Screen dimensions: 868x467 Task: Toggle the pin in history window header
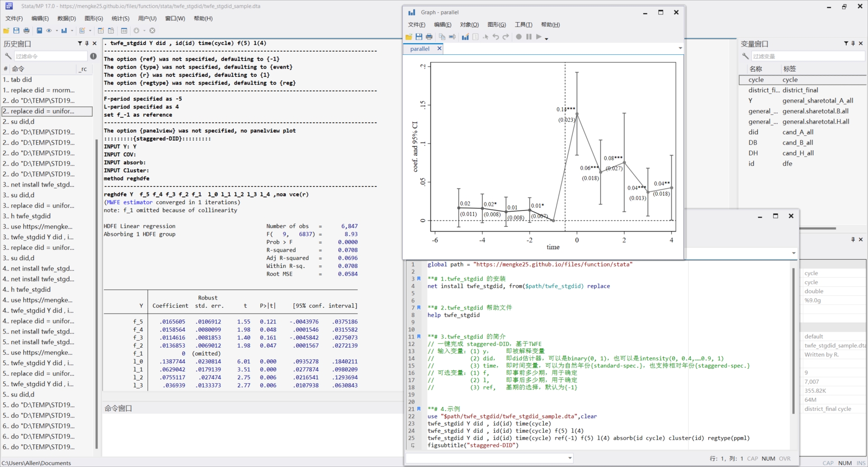[x=87, y=43]
